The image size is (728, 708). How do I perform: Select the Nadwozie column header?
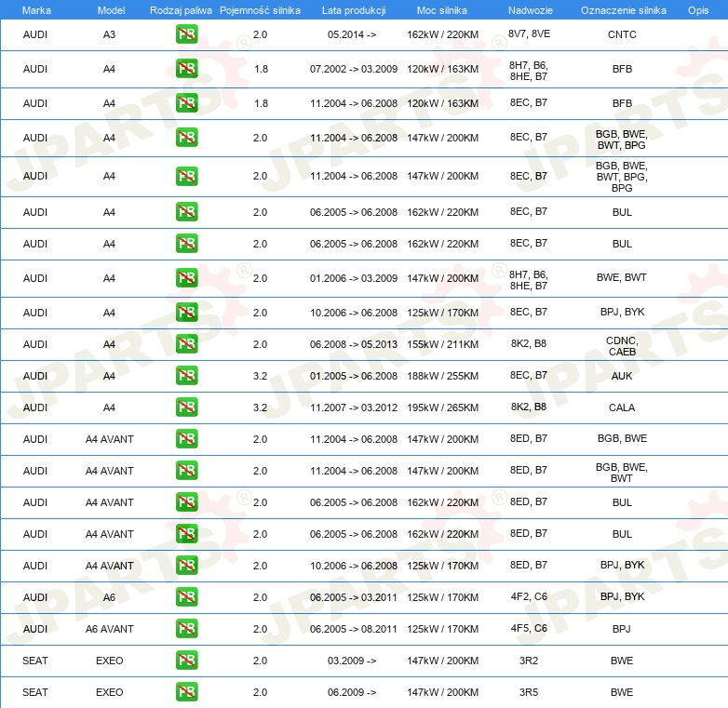pyautogui.click(x=531, y=10)
